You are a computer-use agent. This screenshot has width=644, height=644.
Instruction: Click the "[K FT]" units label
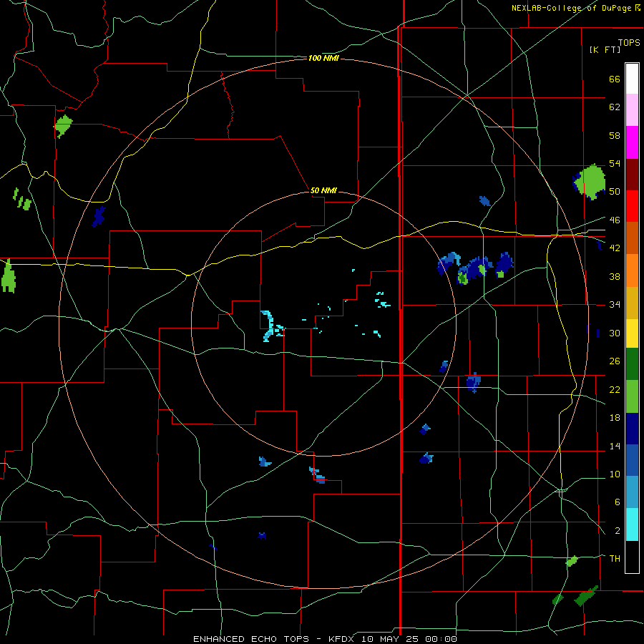click(605, 49)
